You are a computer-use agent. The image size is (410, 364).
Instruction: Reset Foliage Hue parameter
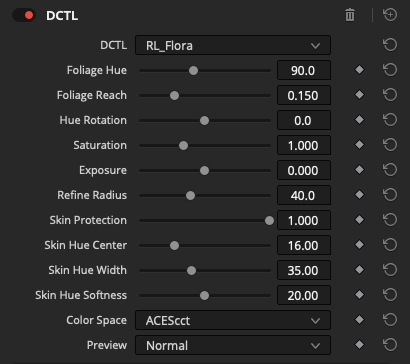click(390, 70)
